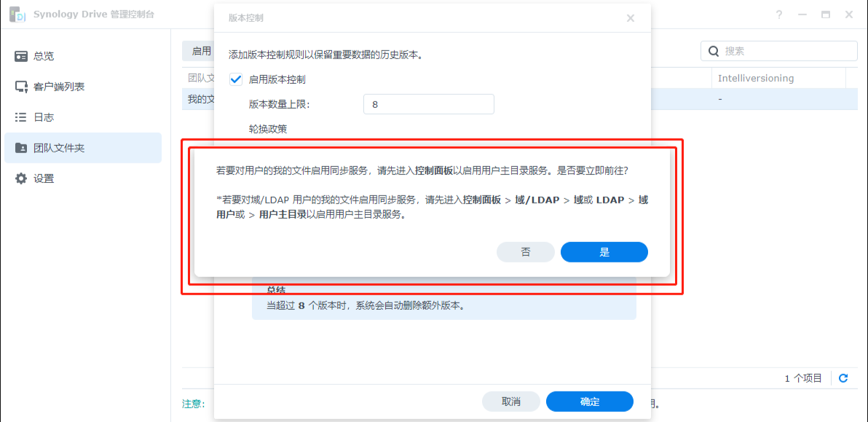This screenshot has height=422, width=868.
Task: Click the magnifier icon in search box
Action: 713,51
